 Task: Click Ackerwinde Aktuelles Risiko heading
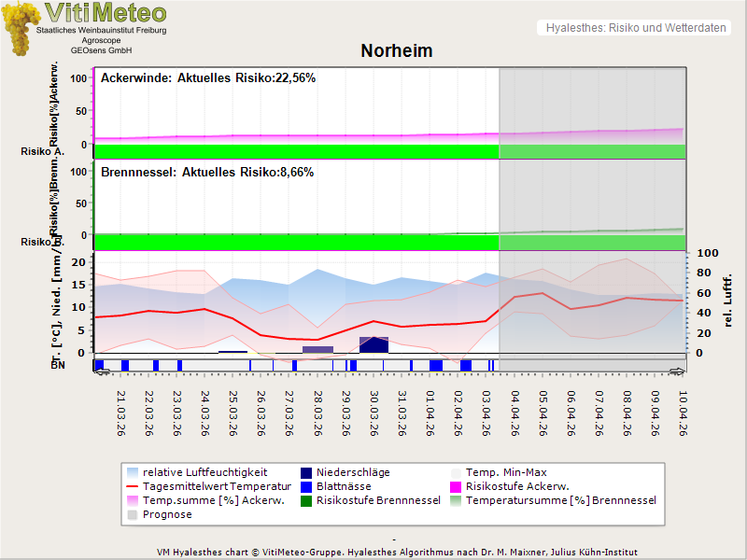[208, 78]
